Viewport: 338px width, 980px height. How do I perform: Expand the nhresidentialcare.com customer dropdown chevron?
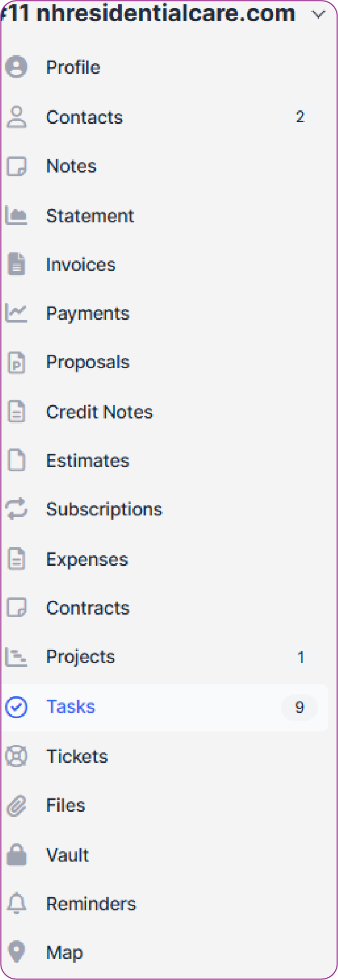tap(319, 14)
